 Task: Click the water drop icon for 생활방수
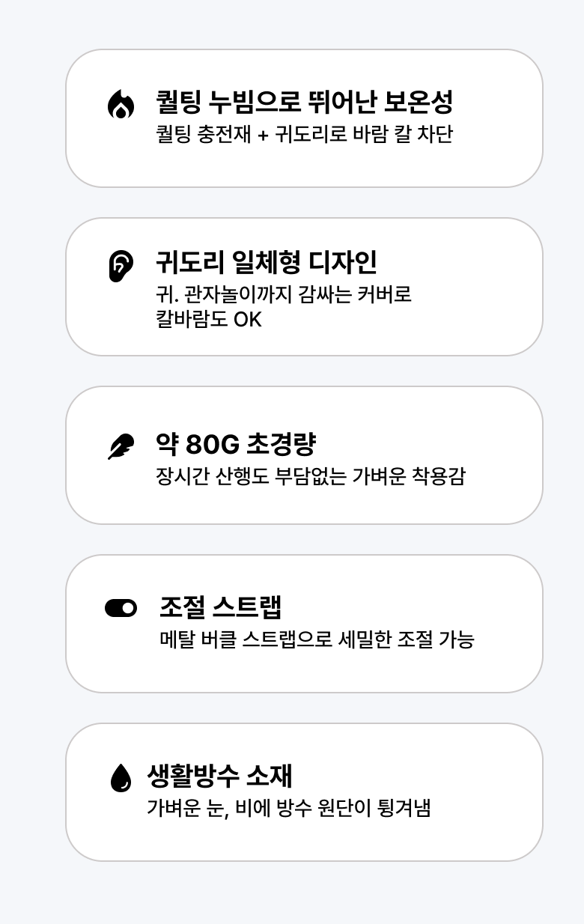tap(121, 777)
